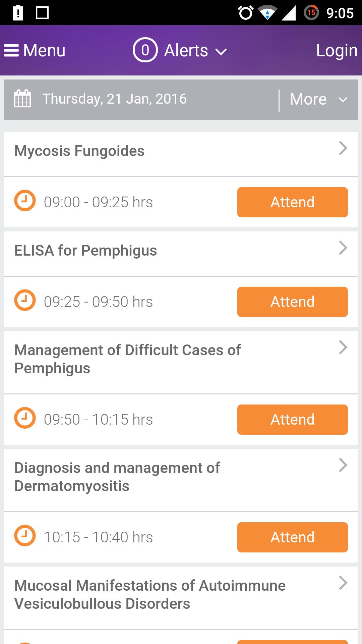Open Mycosis Fungoides details chevron
Viewport: 362px width, 644px height.
click(x=343, y=148)
